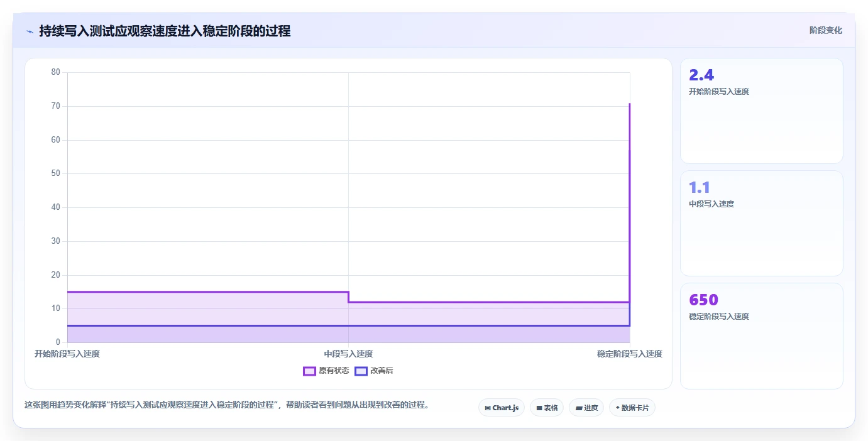Click the icon inside the 表格 chip

[x=539, y=408]
